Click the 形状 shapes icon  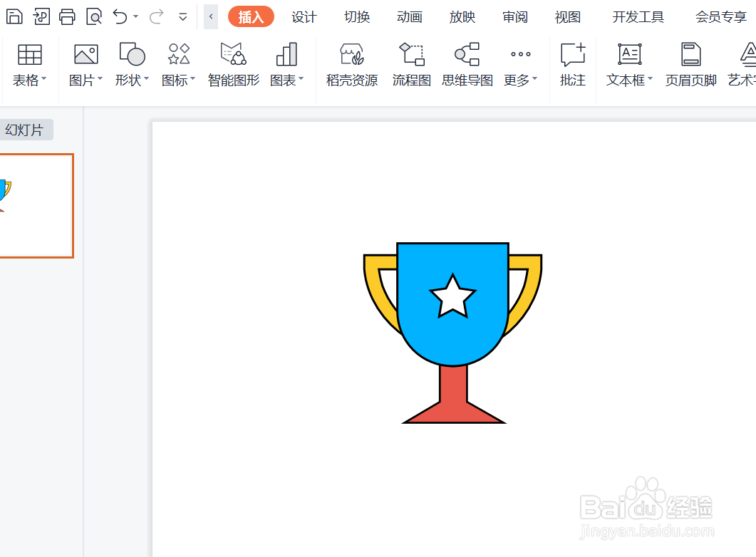pyautogui.click(x=132, y=54)
